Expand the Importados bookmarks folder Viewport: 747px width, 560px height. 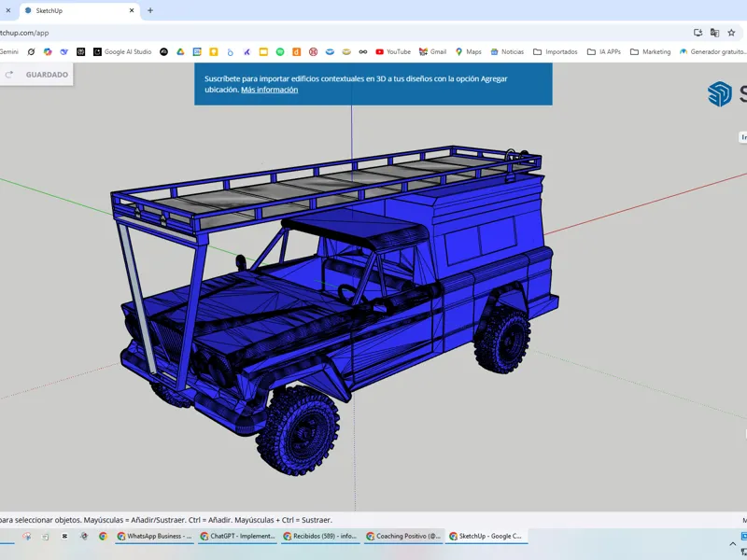pos(555,52)
